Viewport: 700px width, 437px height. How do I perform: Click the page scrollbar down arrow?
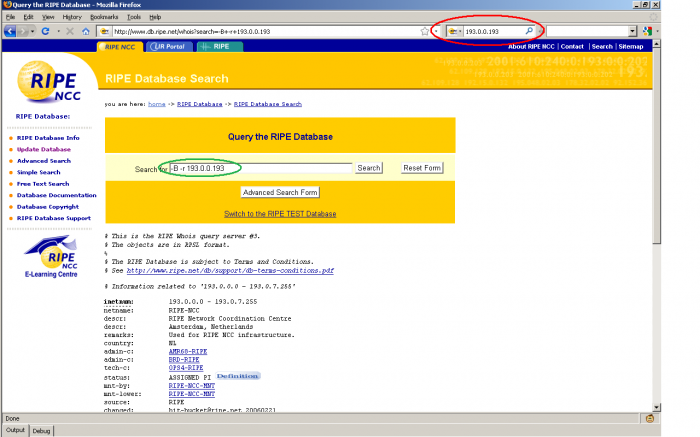[x=656, y=407]
